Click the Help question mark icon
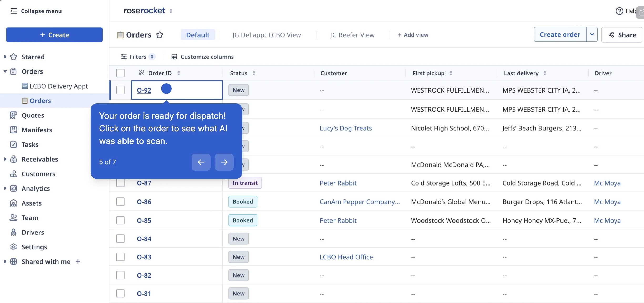644x303 pixels. pyautogui.click(x=619, y=11)
